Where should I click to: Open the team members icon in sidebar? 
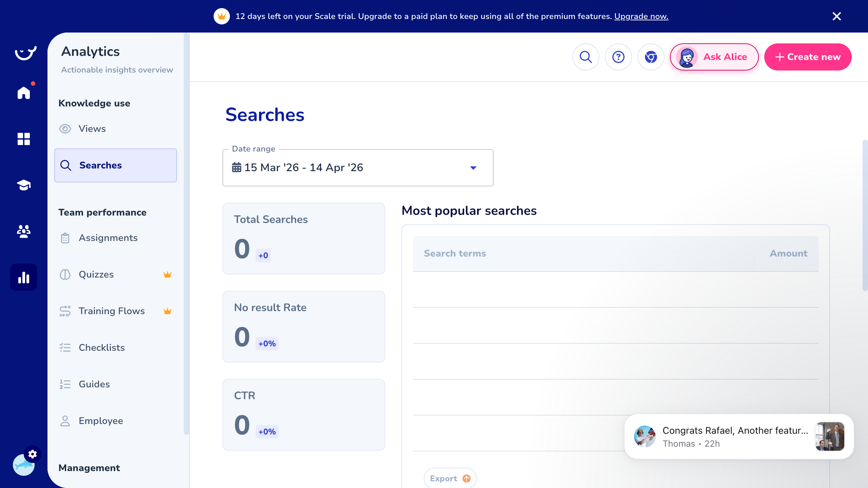pos(23,231)
